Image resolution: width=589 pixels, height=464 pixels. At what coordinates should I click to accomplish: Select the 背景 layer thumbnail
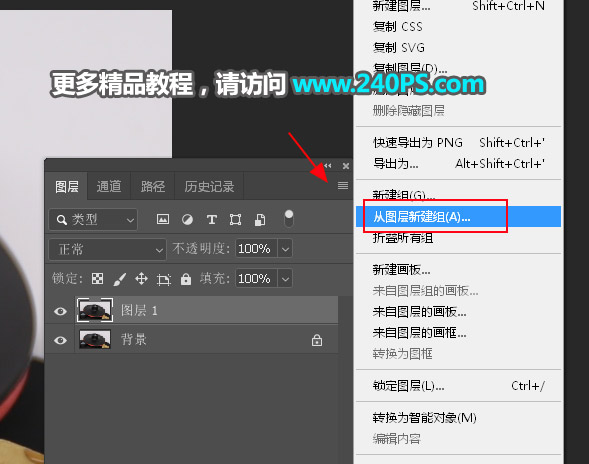tap(95, 340)
